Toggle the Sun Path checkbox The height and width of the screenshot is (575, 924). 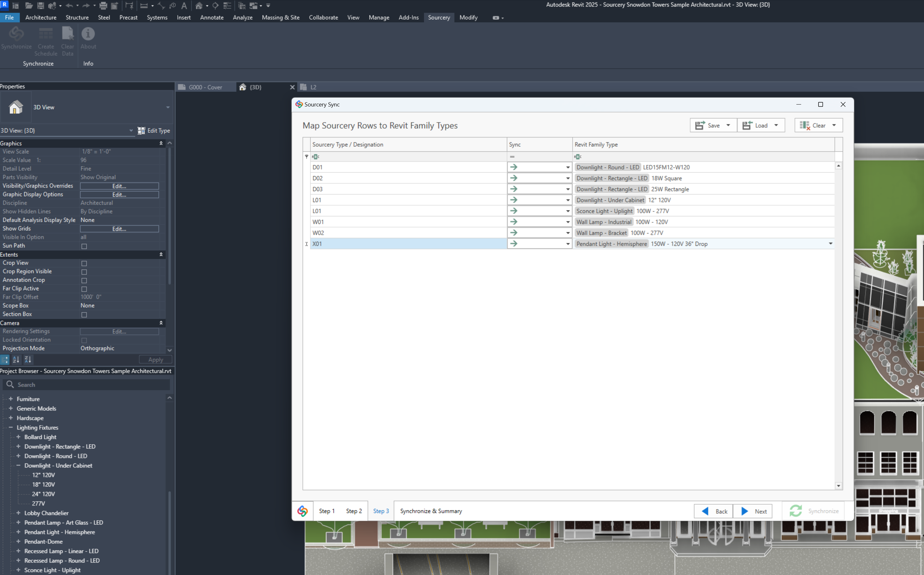84,246
